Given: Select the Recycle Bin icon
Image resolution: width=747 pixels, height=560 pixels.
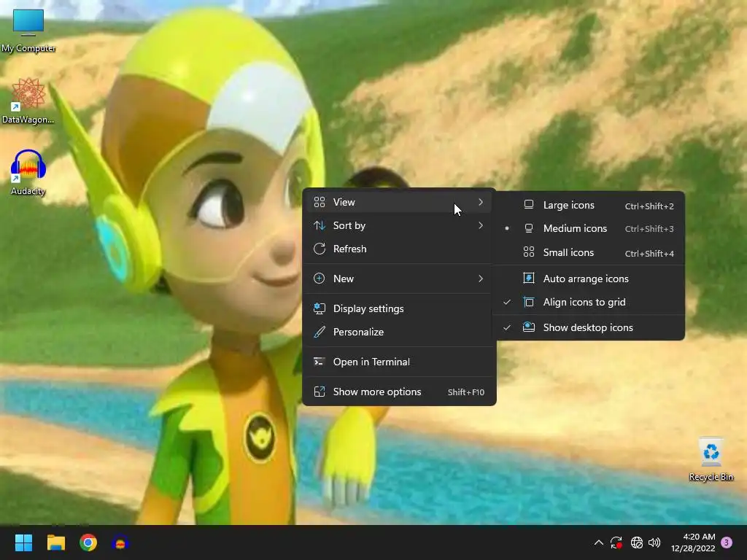Looking at the screenshot, I should click(x=711, y=459).
